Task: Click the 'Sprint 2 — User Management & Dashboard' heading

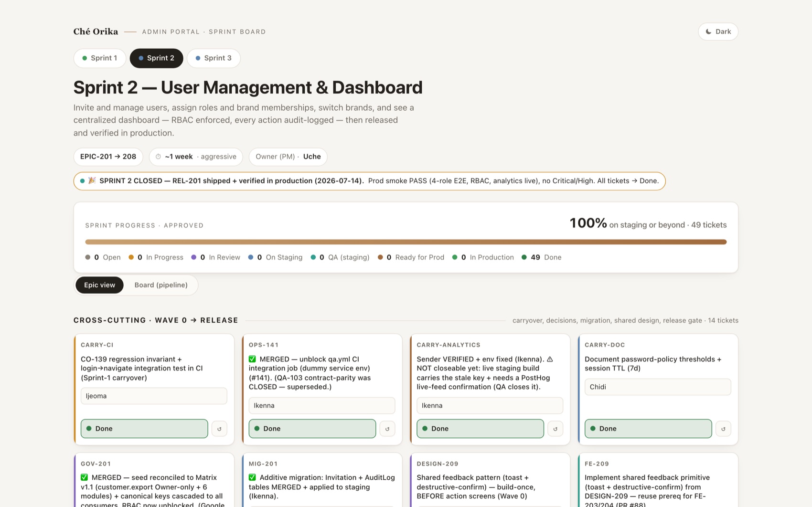Action: tap(248, 87)
